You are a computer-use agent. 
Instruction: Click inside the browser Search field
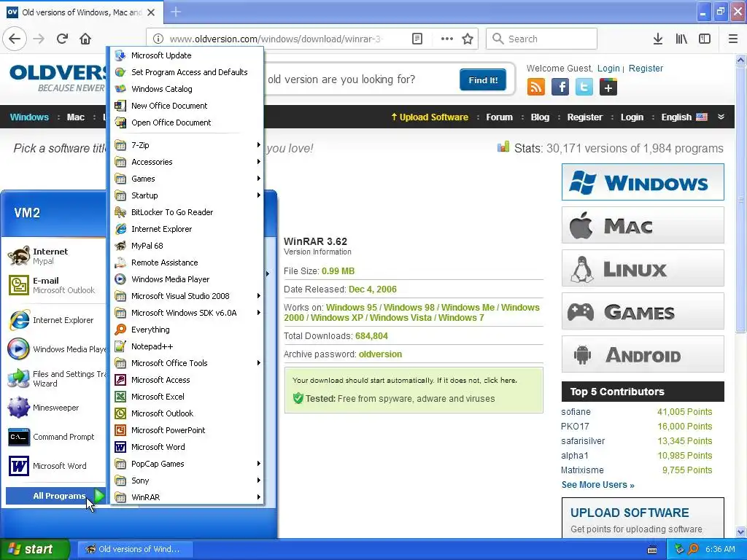click(542, 39)
